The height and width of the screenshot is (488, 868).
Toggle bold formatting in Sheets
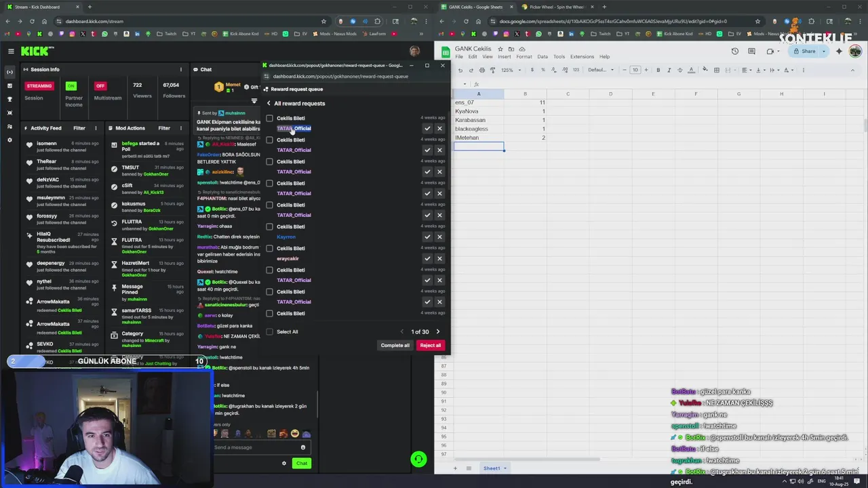pos(658,70)
